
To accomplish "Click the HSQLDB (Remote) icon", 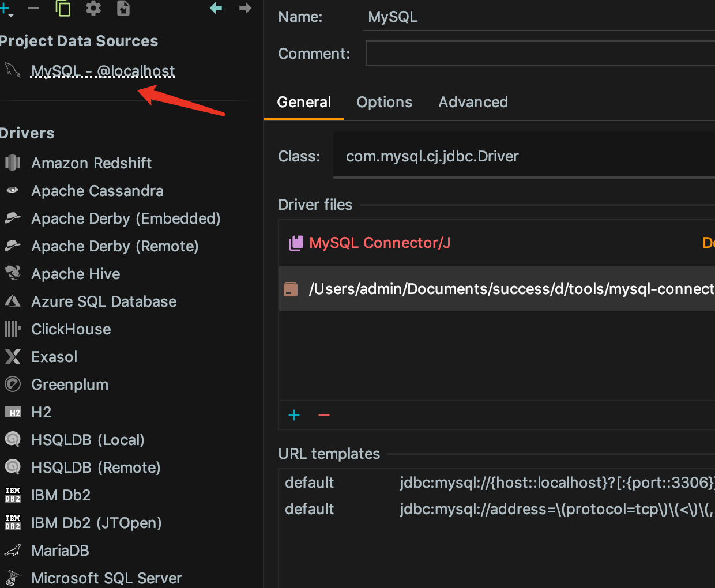I will coord(13,467).
